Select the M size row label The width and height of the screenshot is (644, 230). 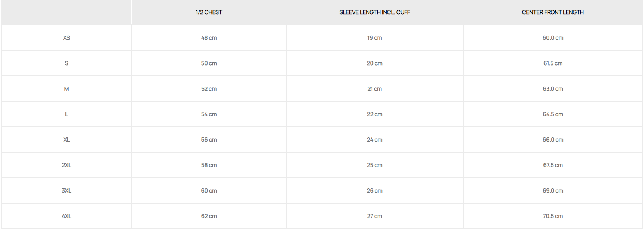click(67, 89)
